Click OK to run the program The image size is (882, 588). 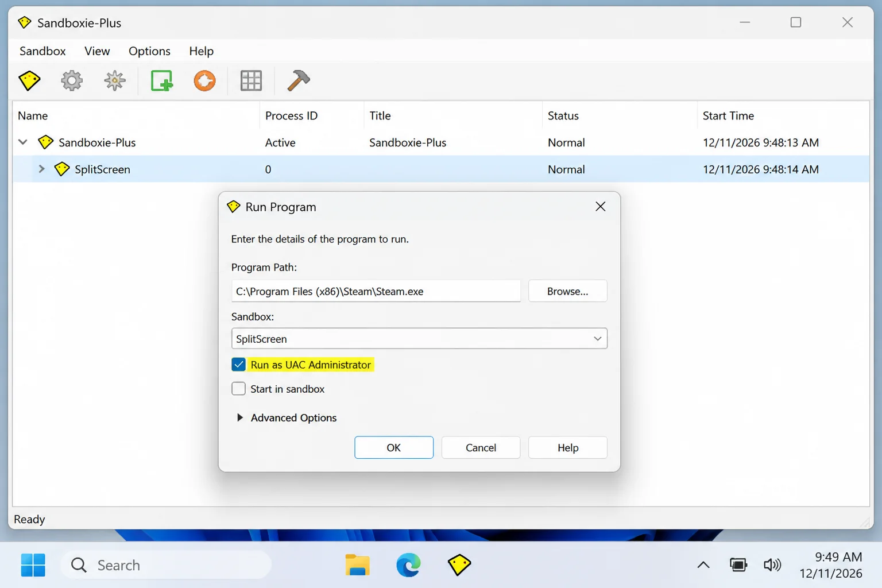pos(394,447)
